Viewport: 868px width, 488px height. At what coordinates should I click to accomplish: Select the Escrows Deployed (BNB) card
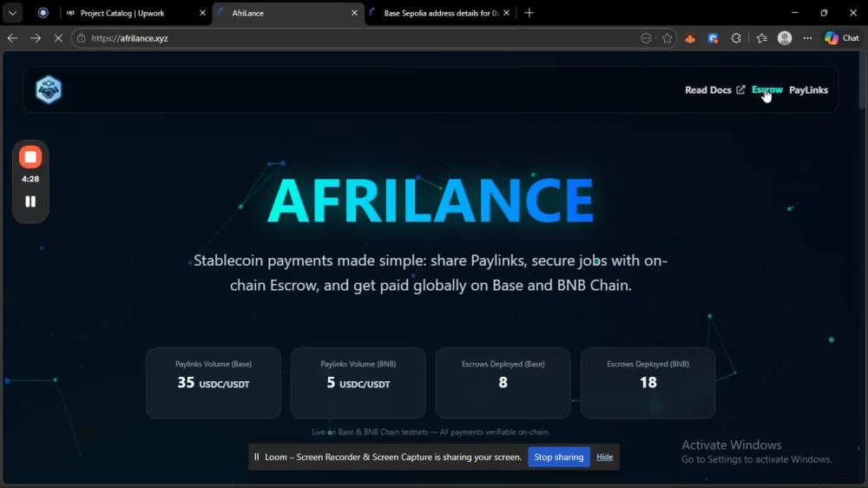coord(648,383)
